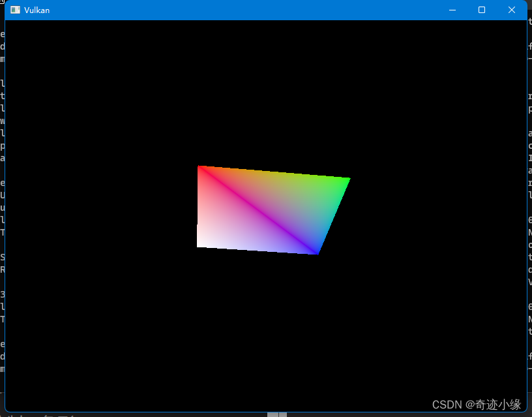Image resolution: width=532 pixels, height=417 pixels.
Task: Click the text column on the right screen edge
Action: coord(529,196)
